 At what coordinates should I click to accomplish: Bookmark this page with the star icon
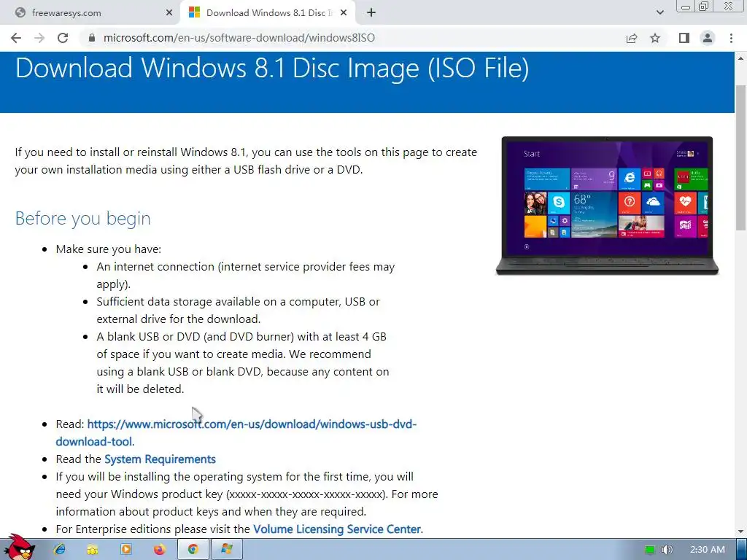click(655, 38)
